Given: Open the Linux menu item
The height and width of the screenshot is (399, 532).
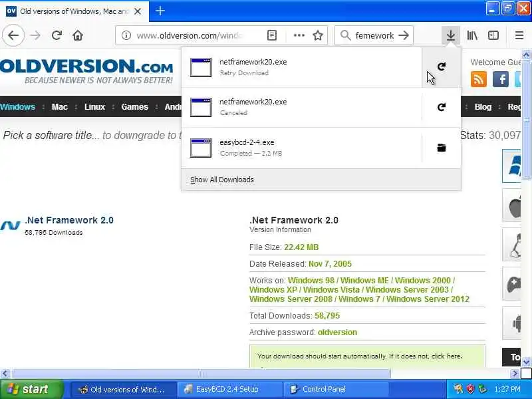Looking at the screenshot, I should pos(94,107).
